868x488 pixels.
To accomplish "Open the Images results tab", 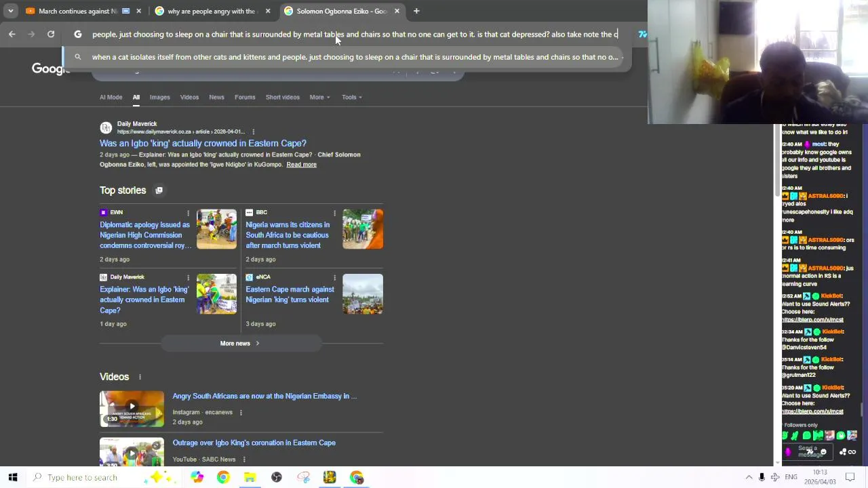I will coord(159,97).
